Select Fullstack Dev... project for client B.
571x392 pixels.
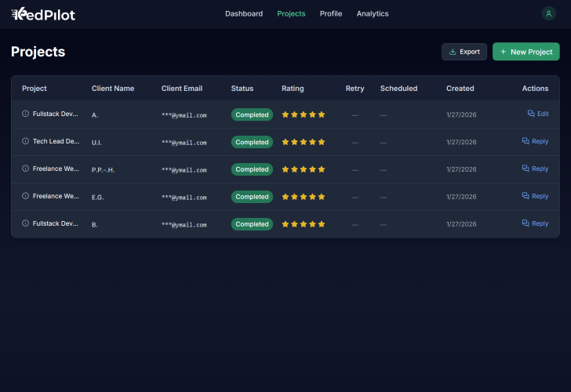coord(56,223)
